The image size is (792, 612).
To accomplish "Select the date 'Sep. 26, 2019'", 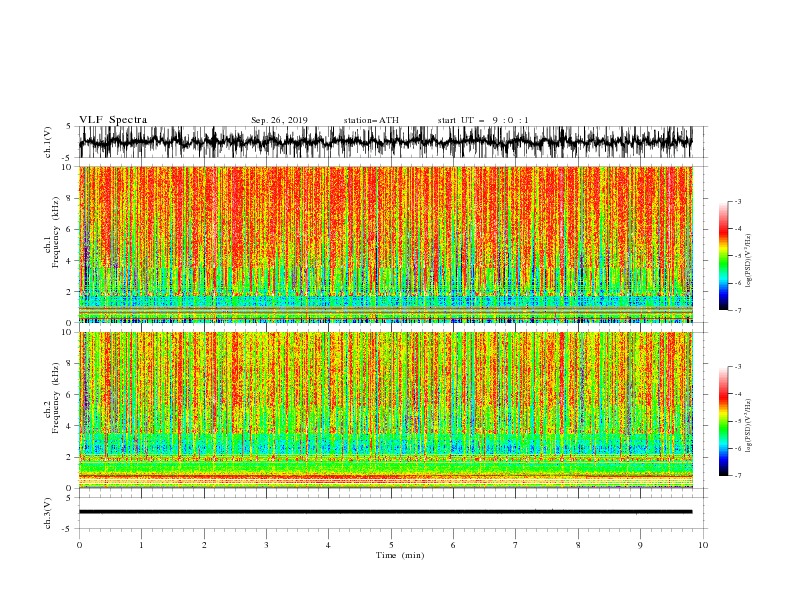I will tap(279, 120).
